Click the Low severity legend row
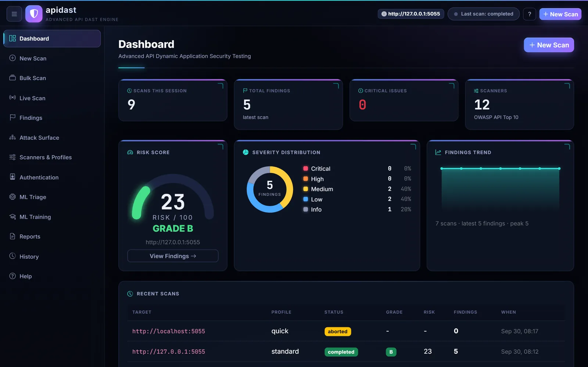Image resolution: width=588 pixels, height=367 pixels. (357, 199)
